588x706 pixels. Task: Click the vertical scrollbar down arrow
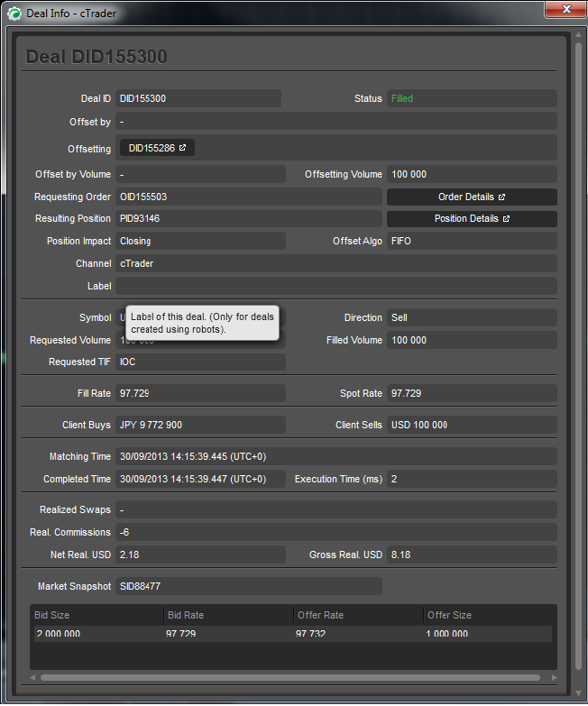[x=579, y=693]
